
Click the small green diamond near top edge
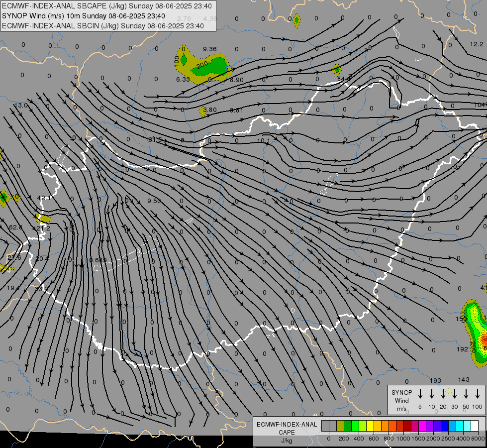point(296,20)
